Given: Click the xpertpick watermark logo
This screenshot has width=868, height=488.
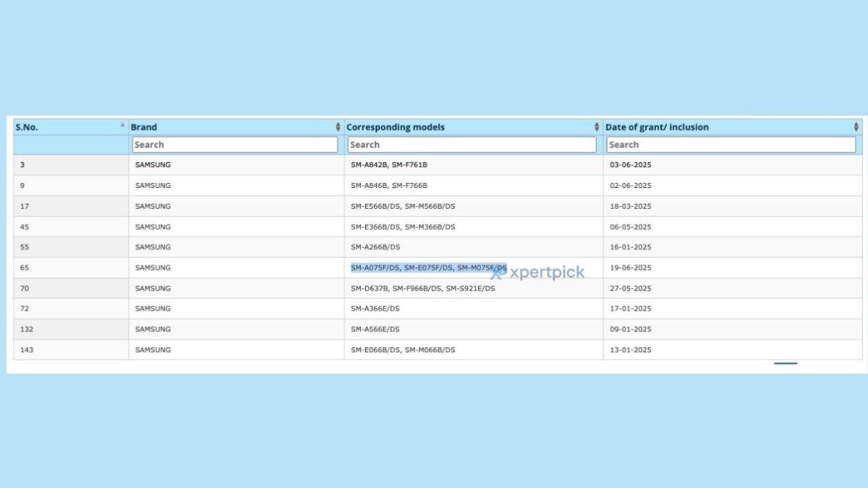Looking at the screenshot, I should [x=539, y=273].
